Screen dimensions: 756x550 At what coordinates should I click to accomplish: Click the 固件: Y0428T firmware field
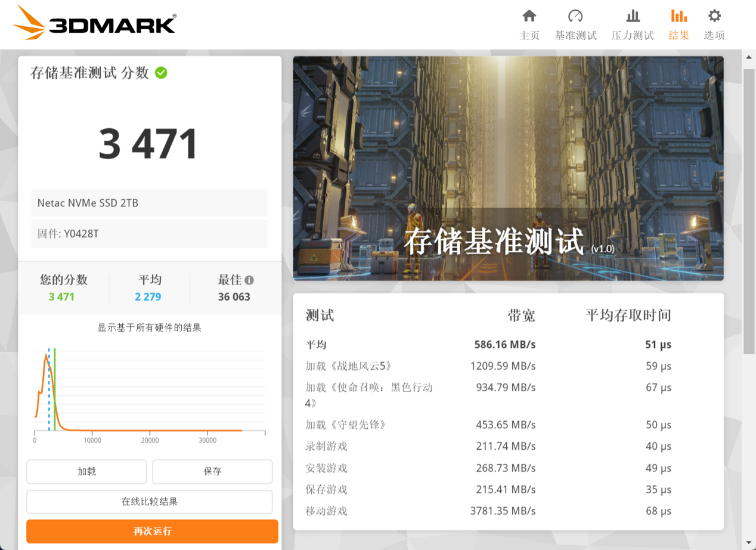149,234
